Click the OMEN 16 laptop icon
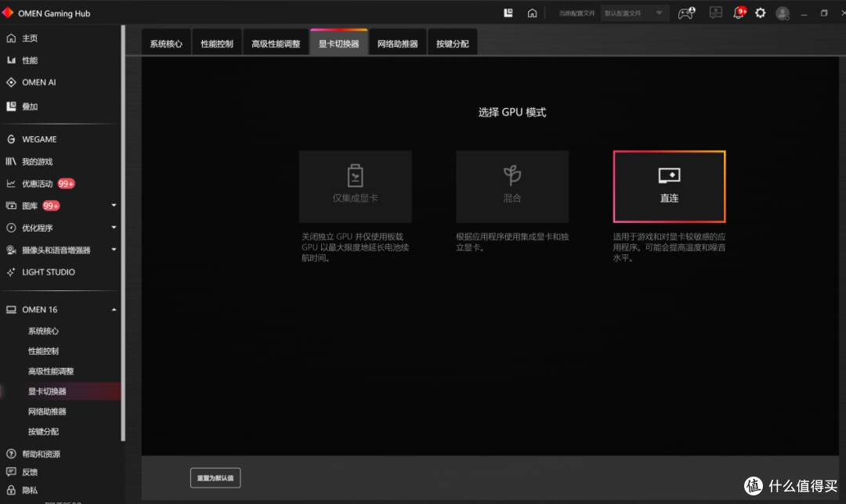 [11, 309]
